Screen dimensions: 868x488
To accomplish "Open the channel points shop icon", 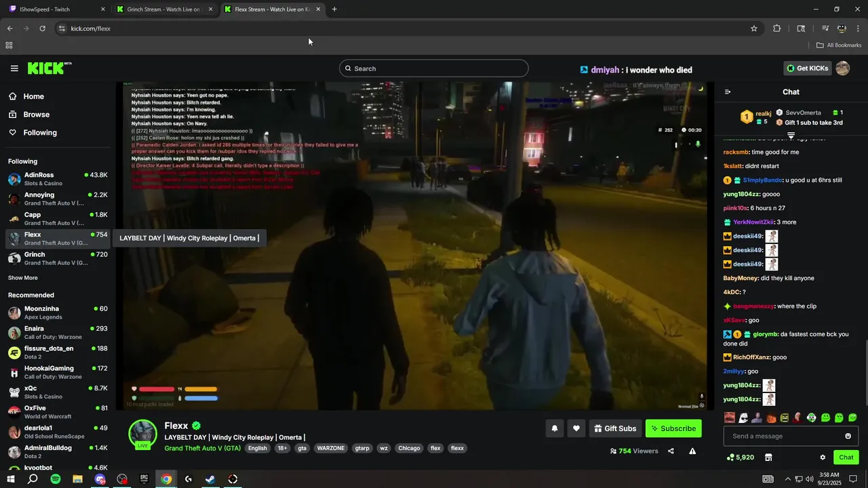I will pyautogui.click(x=768, y=457).
